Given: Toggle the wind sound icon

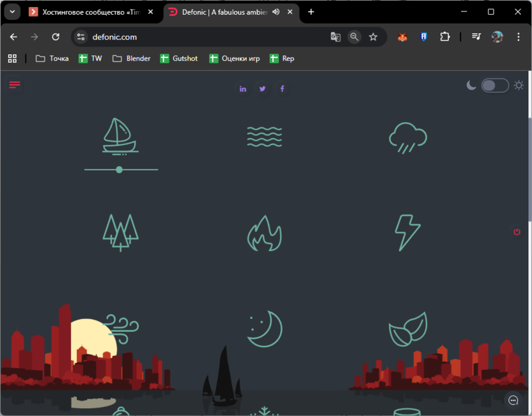Looking at the screenshot, I should pos(121,329).
